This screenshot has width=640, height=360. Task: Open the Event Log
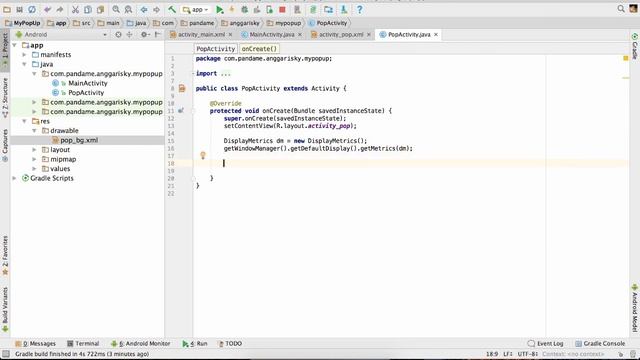point(545,344)
